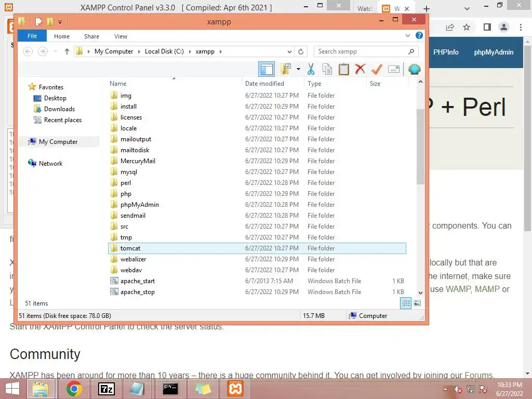Click the Back navigation arrow
Screen dimensions: 532x399
tap(28, 51)
